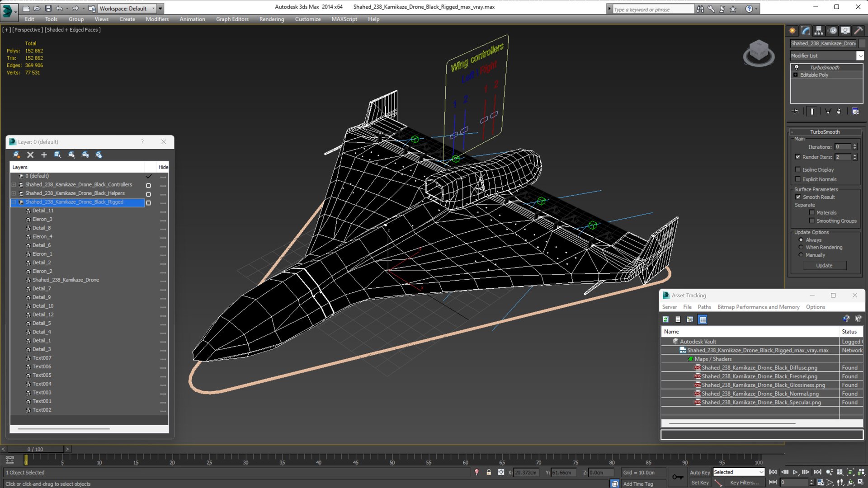Click the Refresh icon in Asset Tracking
The height and width of the screenshot is (488, 868).
click(x=666, y=319)
